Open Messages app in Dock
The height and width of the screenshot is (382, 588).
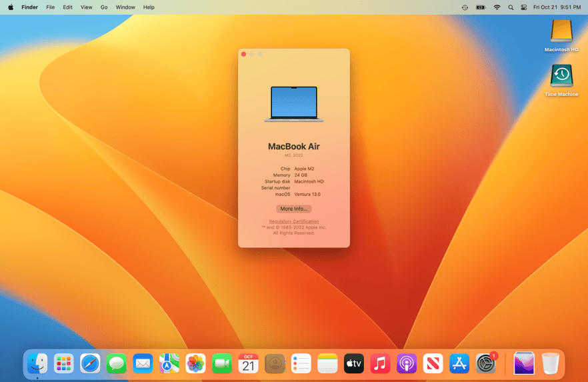click(x=116, y=363)
